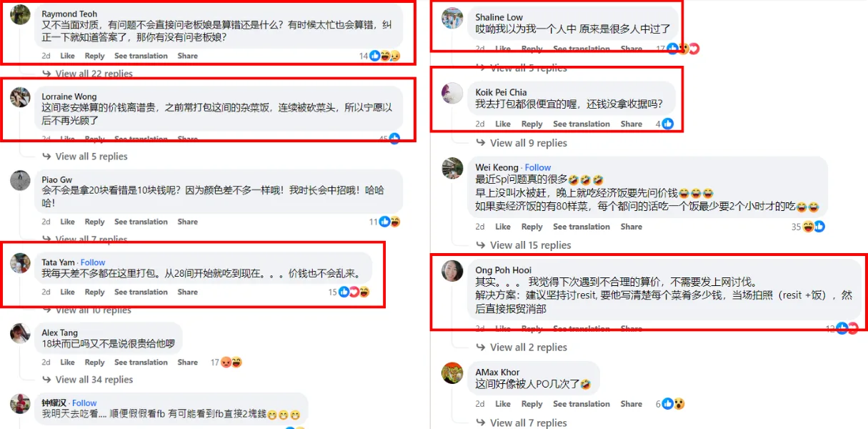This screenshot has height=429, width=868.
Task: Open Lorraine Wong's avatar
Action: (x=21, y=97)
